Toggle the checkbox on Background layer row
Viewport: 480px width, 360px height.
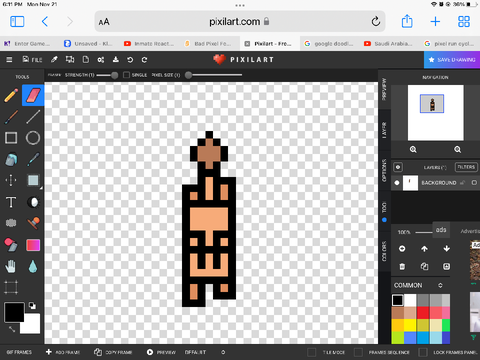[x=474, y=183]
